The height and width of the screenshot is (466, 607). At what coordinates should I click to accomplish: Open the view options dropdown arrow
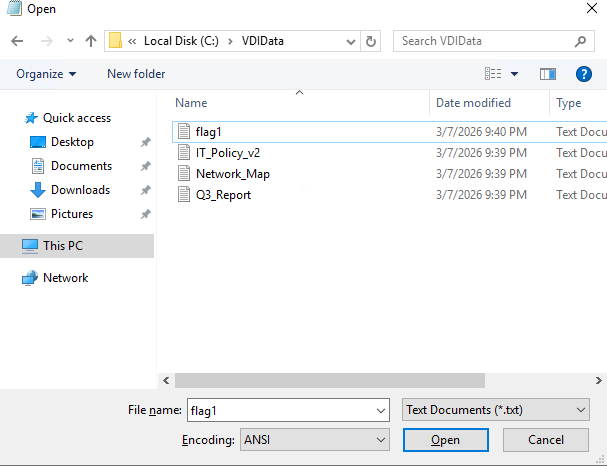tap(514, 74)
